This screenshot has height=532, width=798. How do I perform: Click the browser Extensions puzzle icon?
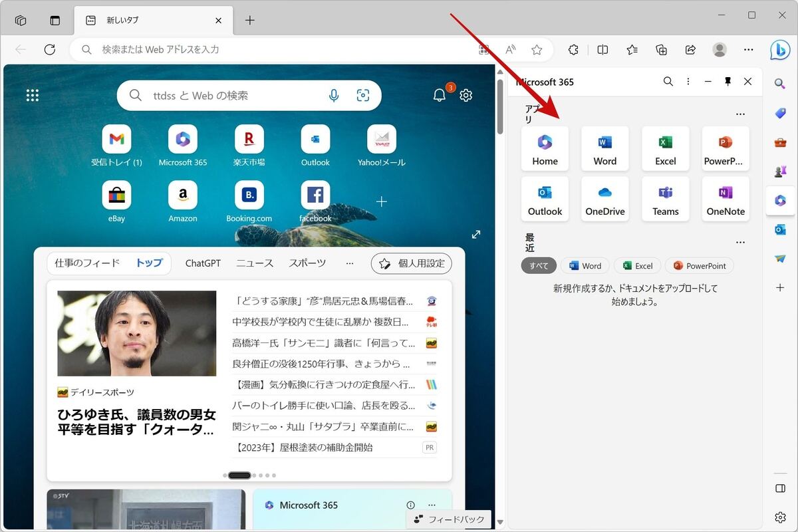pyautogui.click(x=573, y=50)
